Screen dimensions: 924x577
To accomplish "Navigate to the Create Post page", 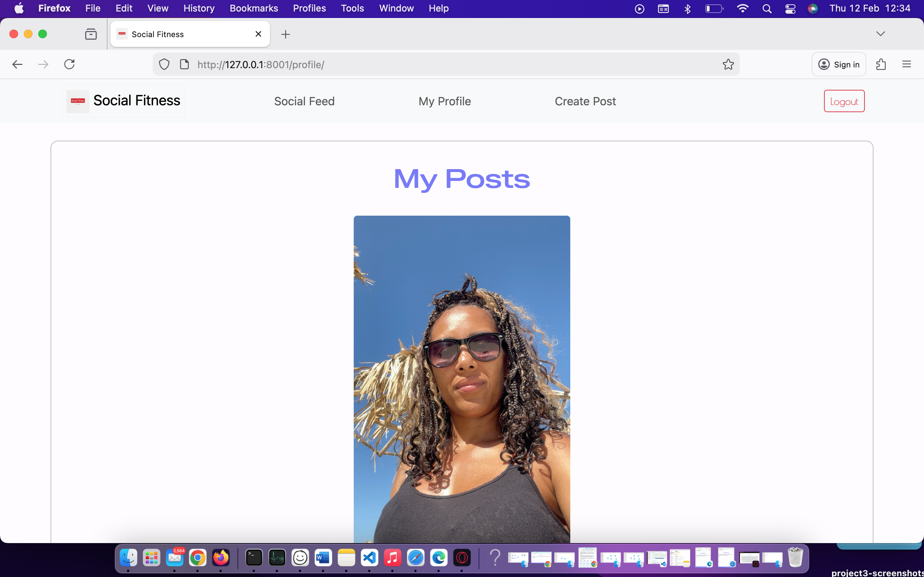I will [585, 101].
